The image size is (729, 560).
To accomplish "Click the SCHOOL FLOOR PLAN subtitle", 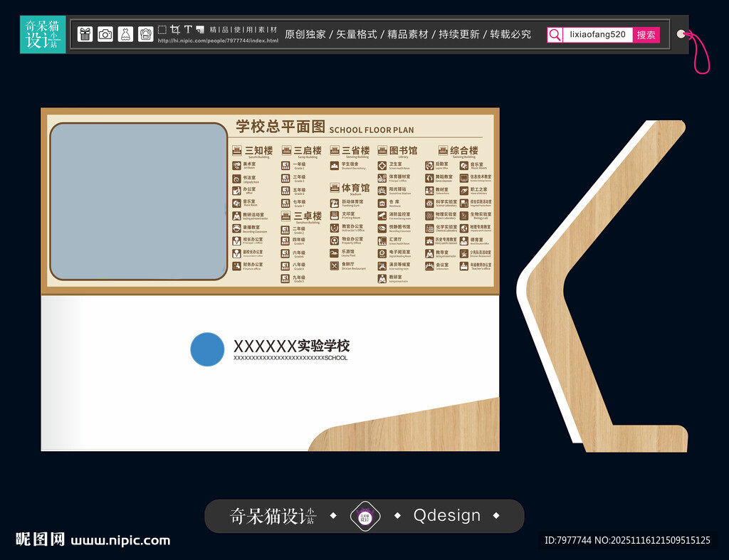I will pos(372,130).
